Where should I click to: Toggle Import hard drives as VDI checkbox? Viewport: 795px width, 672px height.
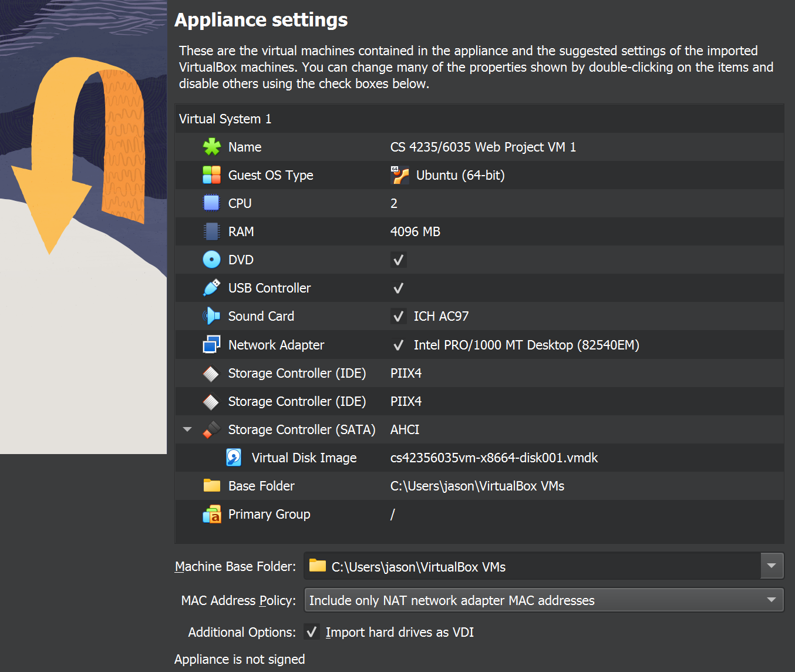(x=312, y=632)
